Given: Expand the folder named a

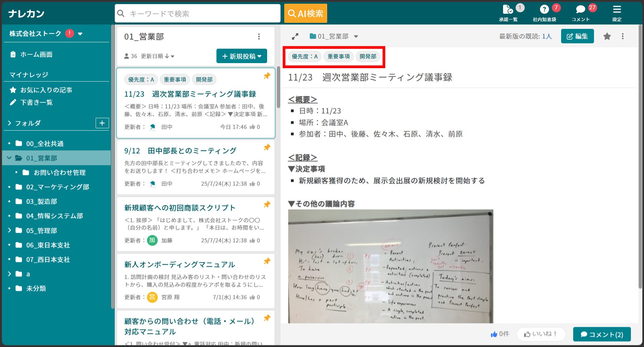Looking at the screenshot, I should click(x=9, y=274).
